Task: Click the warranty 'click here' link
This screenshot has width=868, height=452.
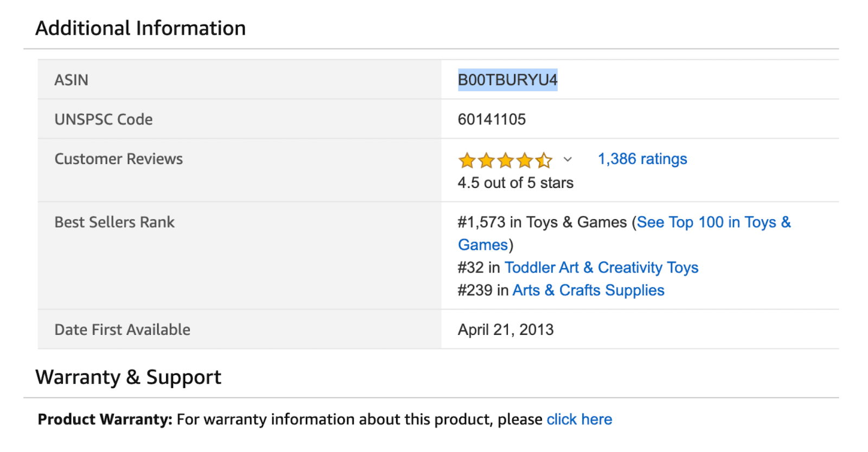Action: pos(579,419)
